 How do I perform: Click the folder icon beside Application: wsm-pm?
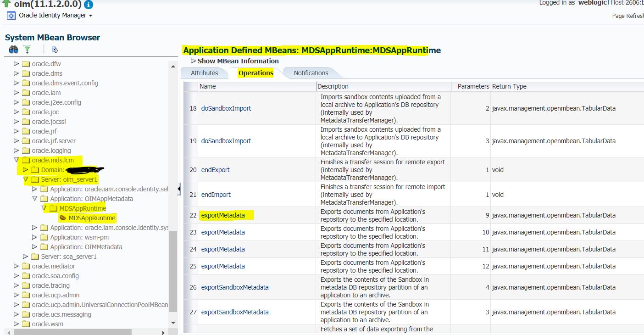(44, 237)
